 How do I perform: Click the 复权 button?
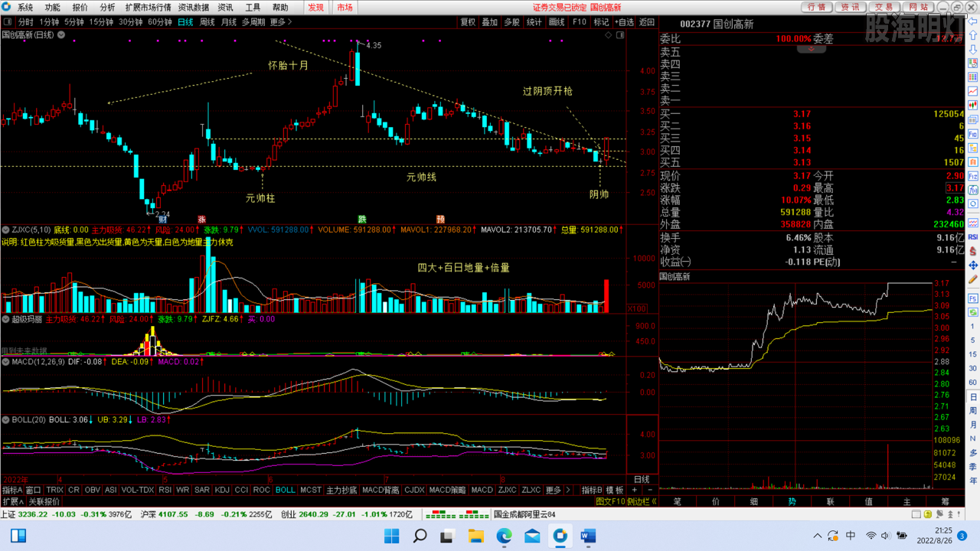468,22
